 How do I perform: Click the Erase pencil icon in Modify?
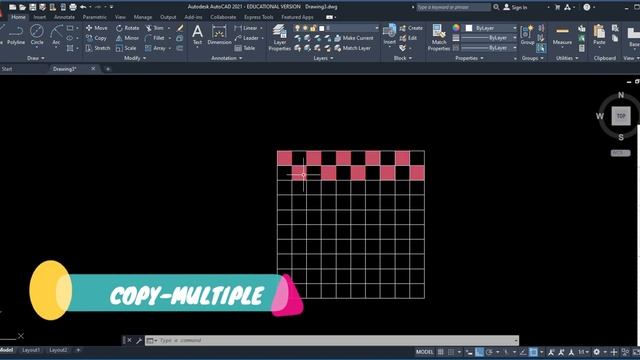point(180,28)
